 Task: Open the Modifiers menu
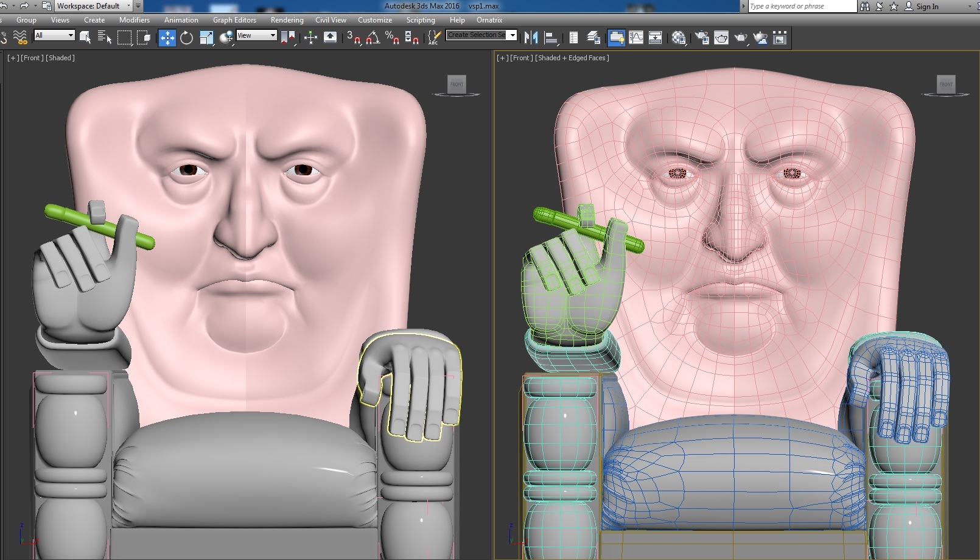pos(134,20)
